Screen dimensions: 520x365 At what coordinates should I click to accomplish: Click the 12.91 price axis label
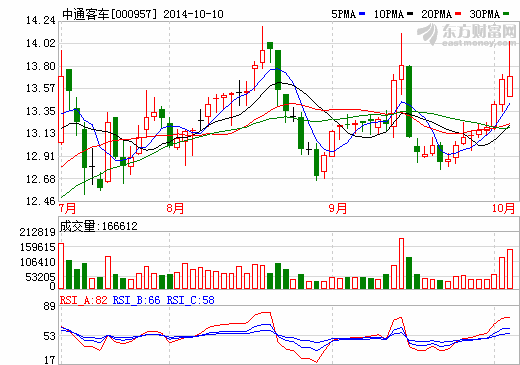(41, 156)
